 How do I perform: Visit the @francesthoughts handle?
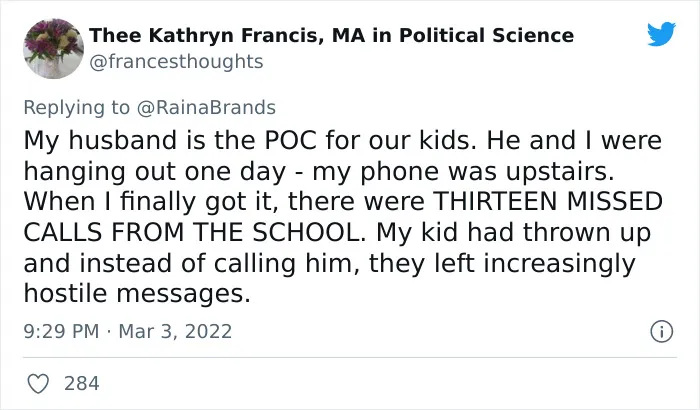(x=176, y=62)
